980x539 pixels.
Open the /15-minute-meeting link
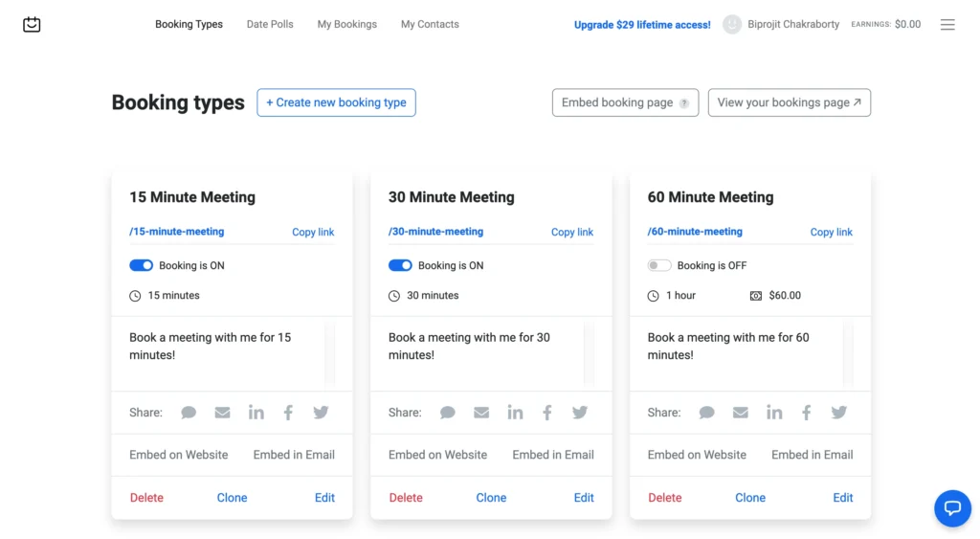point(177,232)
